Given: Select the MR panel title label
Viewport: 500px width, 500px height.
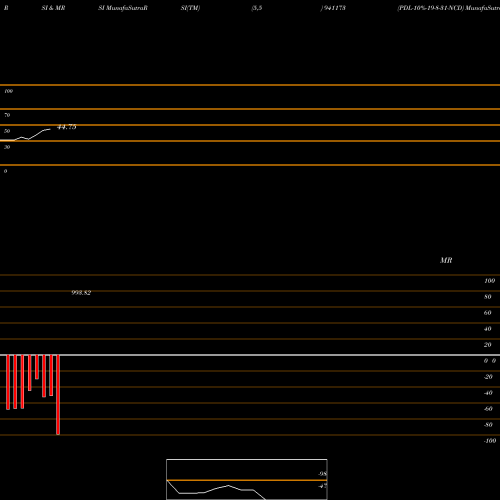Looking at the screenshot, I should click(x=446, y=260).
